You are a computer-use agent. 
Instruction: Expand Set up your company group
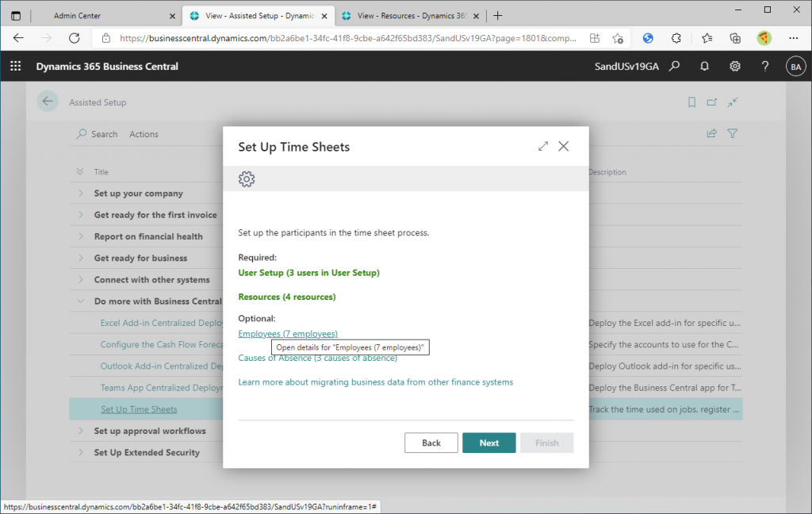[x=81, y=193]
